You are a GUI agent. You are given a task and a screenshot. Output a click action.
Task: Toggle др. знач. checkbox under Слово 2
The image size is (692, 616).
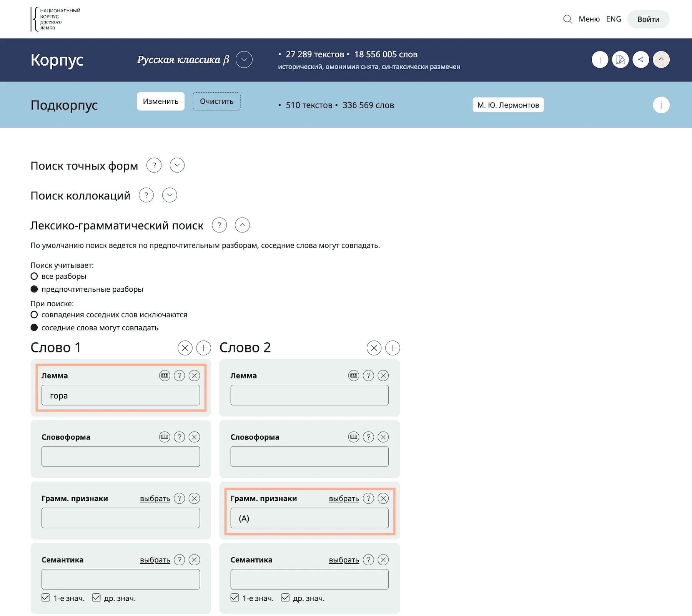click(x=285, y=598)
